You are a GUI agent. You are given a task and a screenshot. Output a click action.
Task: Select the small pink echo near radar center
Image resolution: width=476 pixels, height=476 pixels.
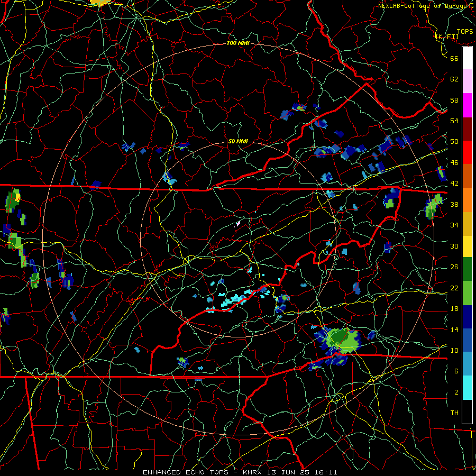point(238,224)
